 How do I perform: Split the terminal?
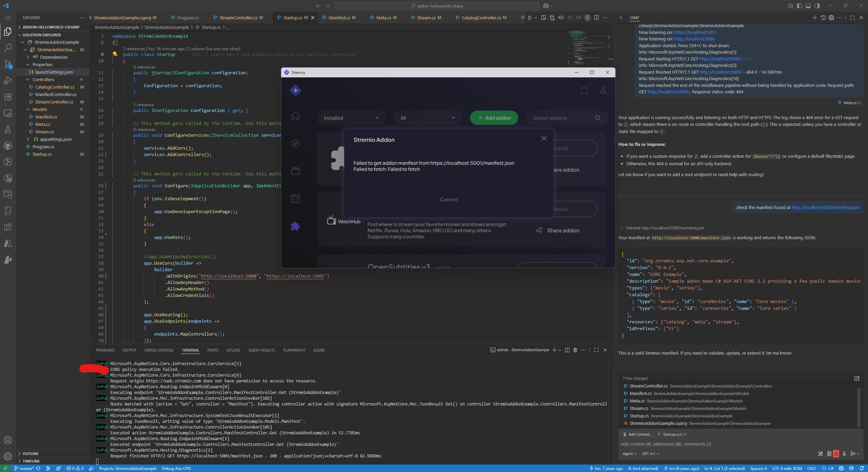[567, 350]
